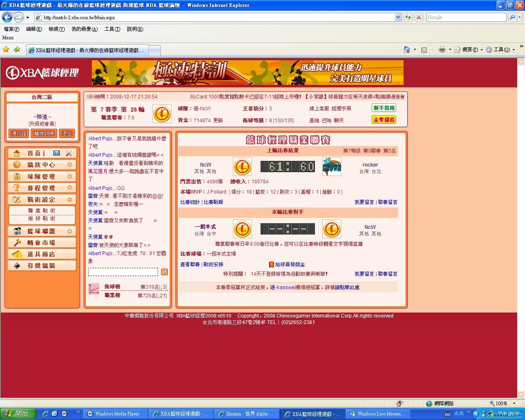Click the shop icon for 道具商店
Viewport: 525px width, 420px height.
[17, 254]
